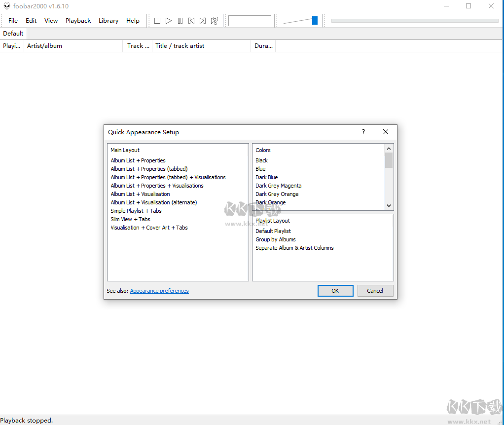Click the Track number column header
Image resolution: width=504 pixels, height=425 pixels.
[x=138, y=46]
